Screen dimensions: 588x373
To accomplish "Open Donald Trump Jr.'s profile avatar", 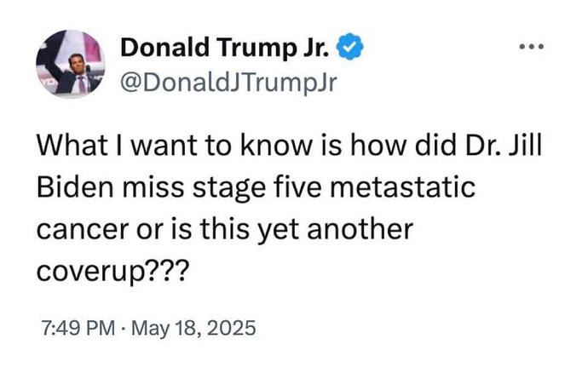I will [x=71, y=64].
